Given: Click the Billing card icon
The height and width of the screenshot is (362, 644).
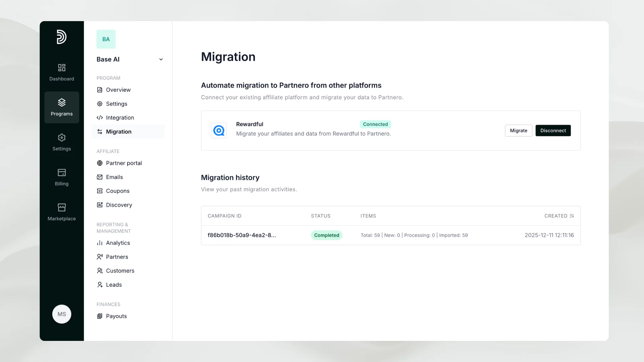Looking at the screenshot, I should tap(61, 172).
